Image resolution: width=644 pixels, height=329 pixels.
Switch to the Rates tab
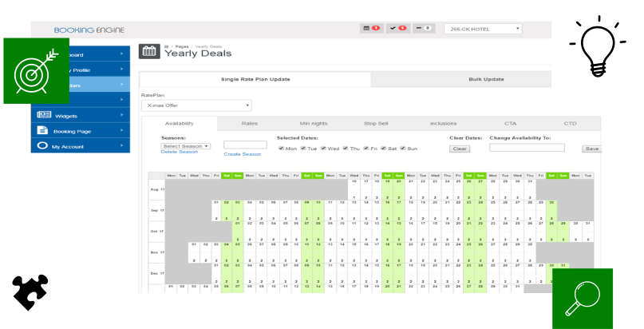(x=250, y=124)
